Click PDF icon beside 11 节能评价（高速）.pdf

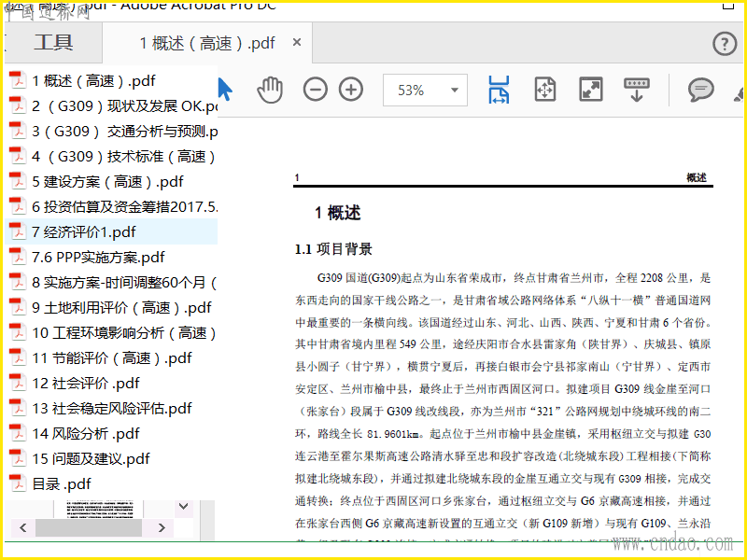(x=18, y=357)
